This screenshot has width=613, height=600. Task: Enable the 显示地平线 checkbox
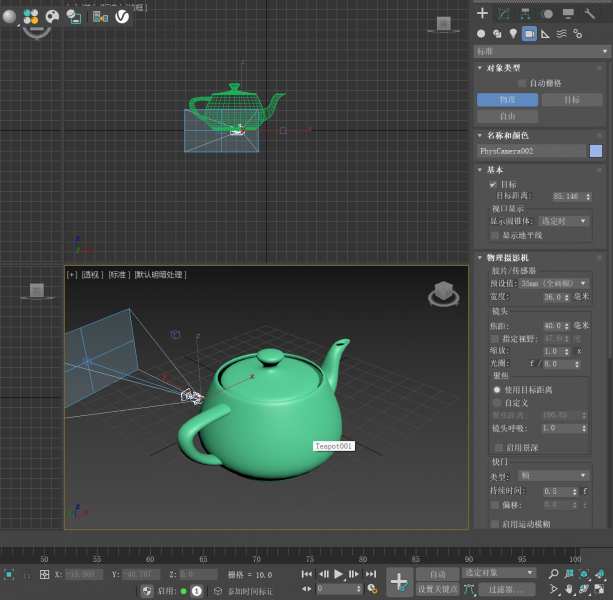tap(495, 235)
